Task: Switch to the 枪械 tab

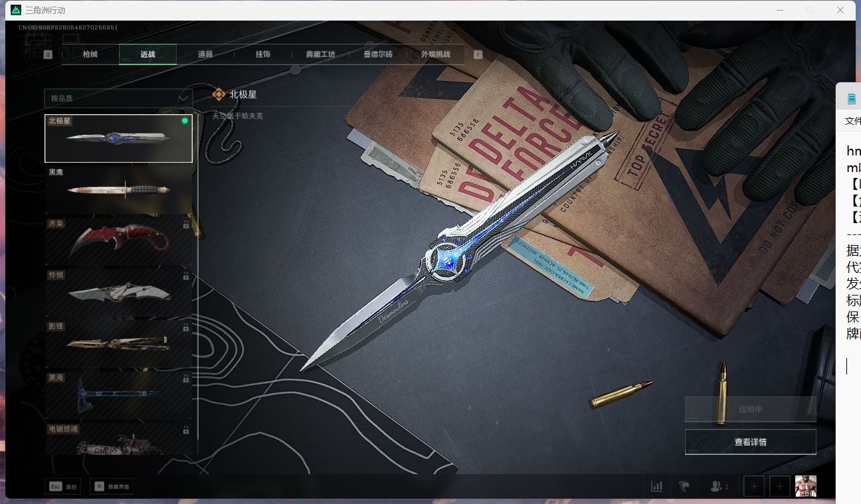Action: pyautogui.click(x=90, y=54)
